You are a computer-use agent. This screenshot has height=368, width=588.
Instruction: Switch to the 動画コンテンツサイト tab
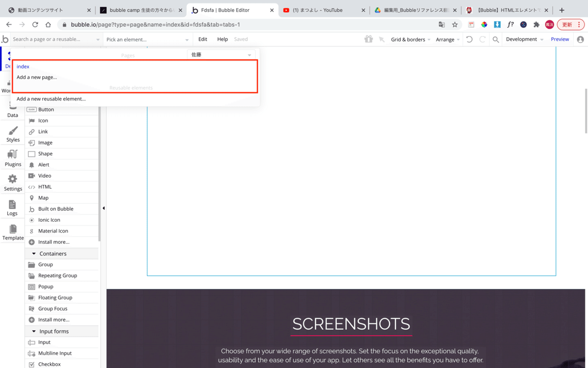[x=49, y=10]
